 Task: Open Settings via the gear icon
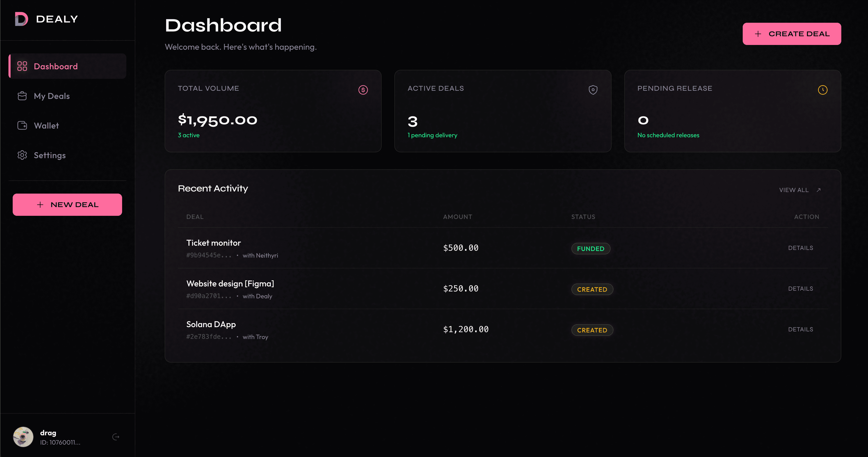coord(22,155)
